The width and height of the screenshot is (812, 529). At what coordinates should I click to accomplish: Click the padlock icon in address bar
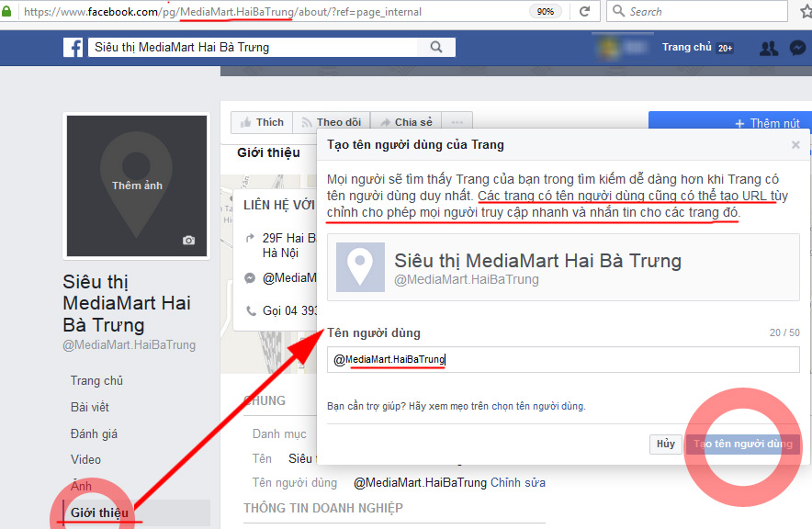[8, 12]
